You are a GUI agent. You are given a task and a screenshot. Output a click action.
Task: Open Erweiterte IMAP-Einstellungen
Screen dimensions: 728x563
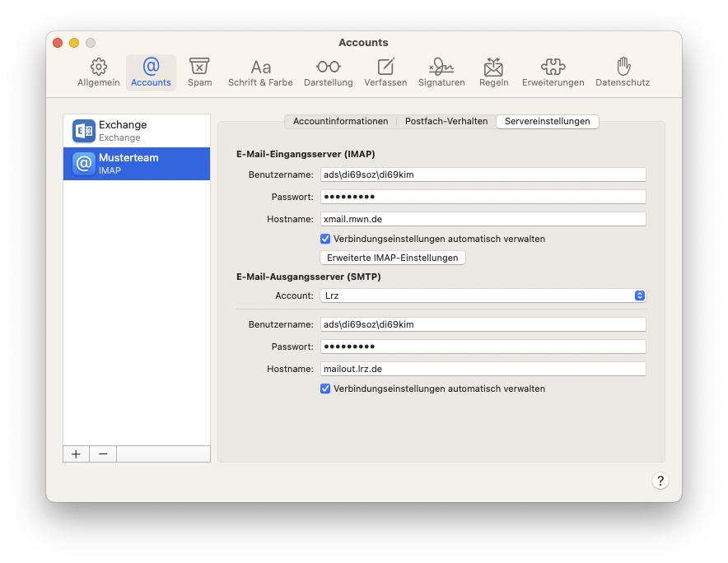click(393, 258)
